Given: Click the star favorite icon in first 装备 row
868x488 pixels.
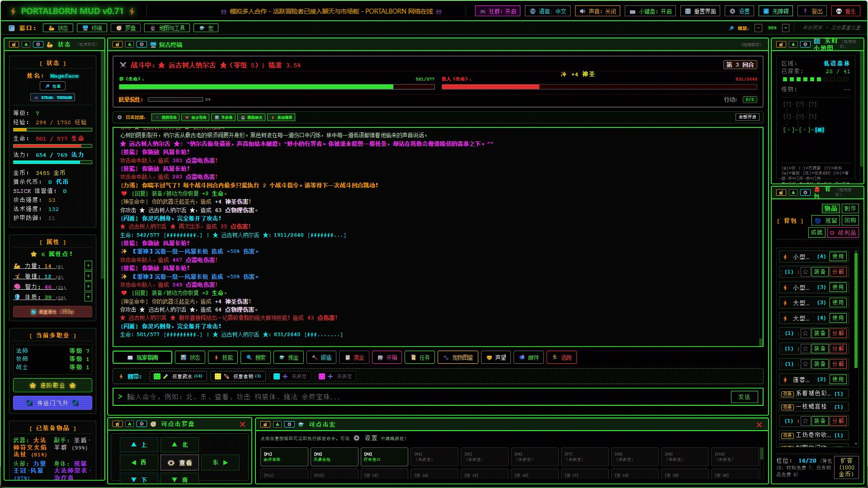Looking at the screenshot, I should pyautogui.click(x=805, y=272).
